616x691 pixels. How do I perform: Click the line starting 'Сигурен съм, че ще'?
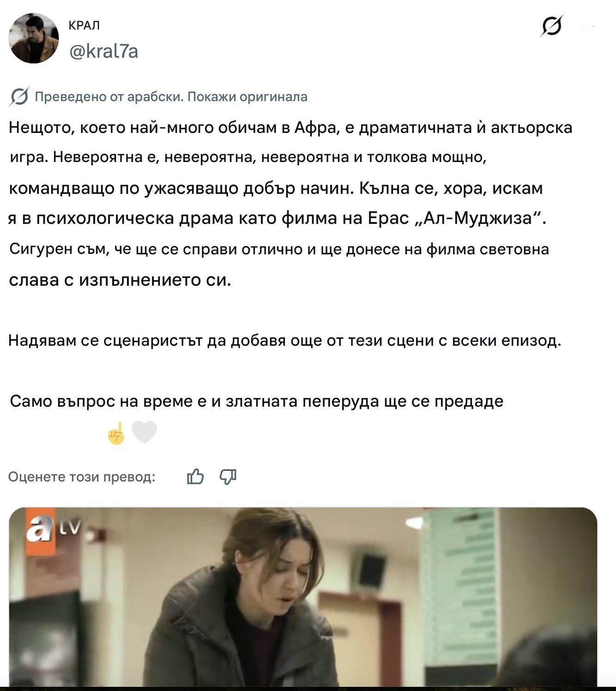click(279, 249)
